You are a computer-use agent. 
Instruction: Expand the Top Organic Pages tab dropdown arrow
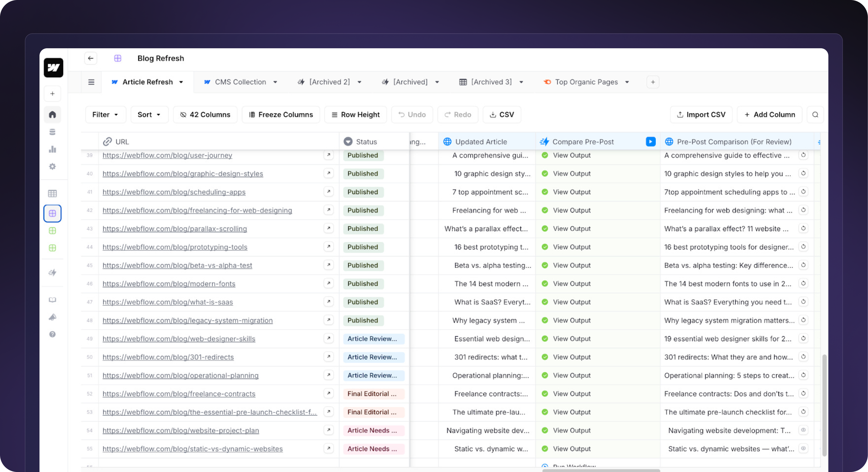tap(627, 82)
